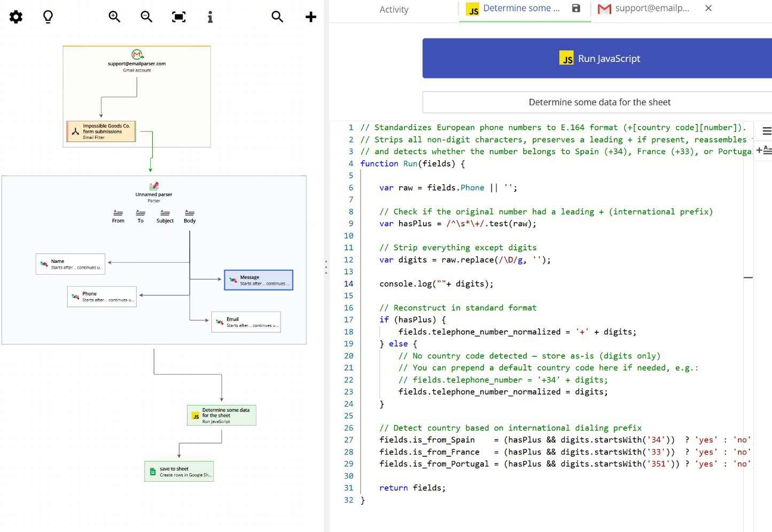Fit the flowchart to the screen
This screenshot has width=772, height=532.
point(178,17)
